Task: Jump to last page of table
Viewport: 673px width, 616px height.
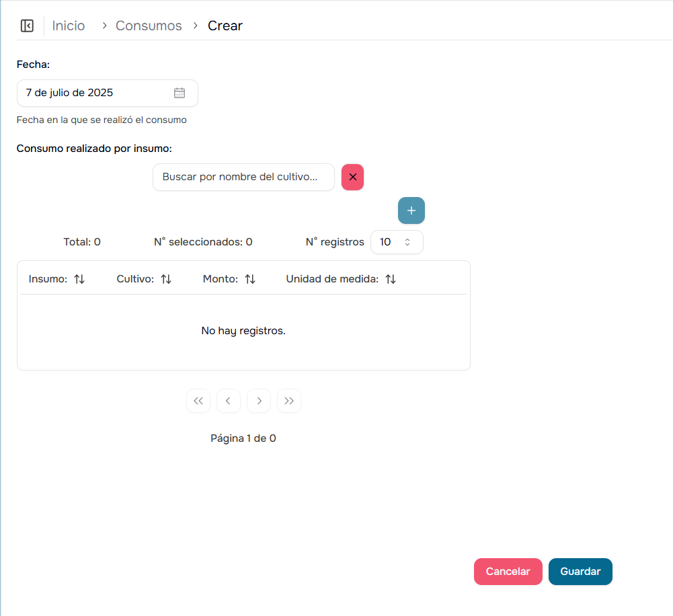Action: click(x=289, y=401)
